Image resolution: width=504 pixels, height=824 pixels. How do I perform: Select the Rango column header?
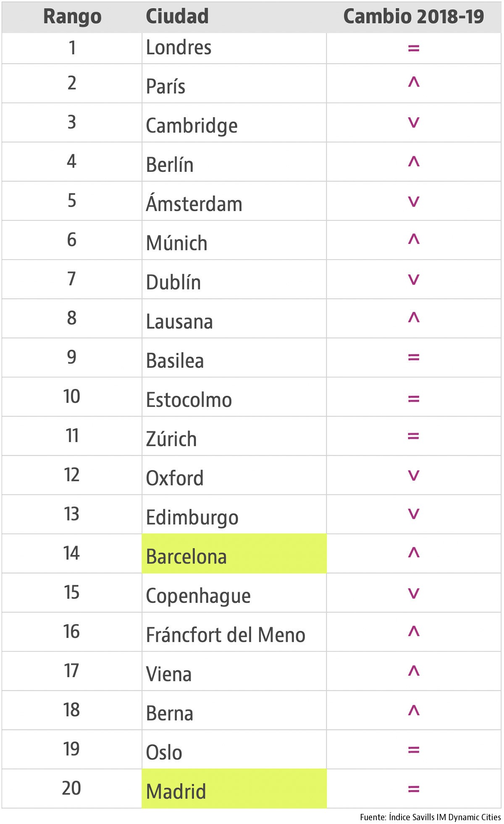(x=72, y=17)
